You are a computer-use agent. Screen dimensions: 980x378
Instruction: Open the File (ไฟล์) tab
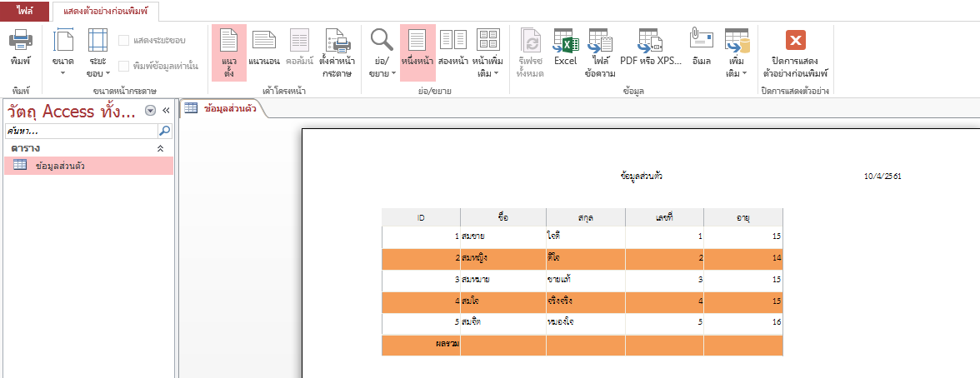[x=24, y=11]
